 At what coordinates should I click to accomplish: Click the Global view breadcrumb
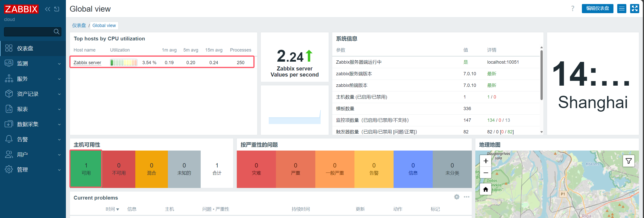pyautogui.click(x=104, y=26)
